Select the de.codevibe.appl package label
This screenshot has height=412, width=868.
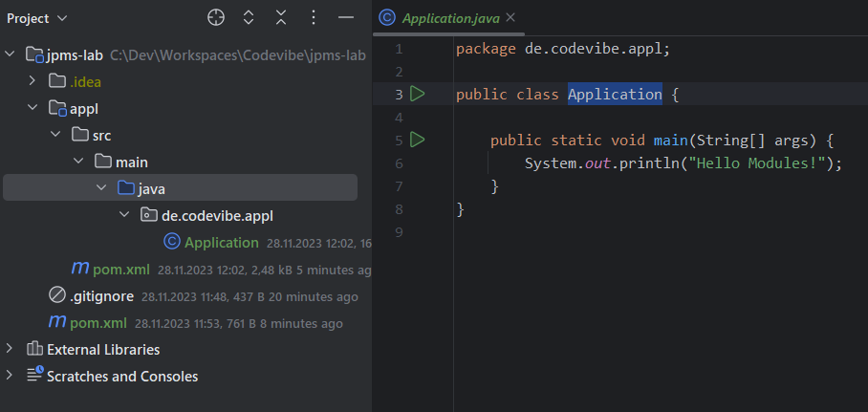[218, 215]
